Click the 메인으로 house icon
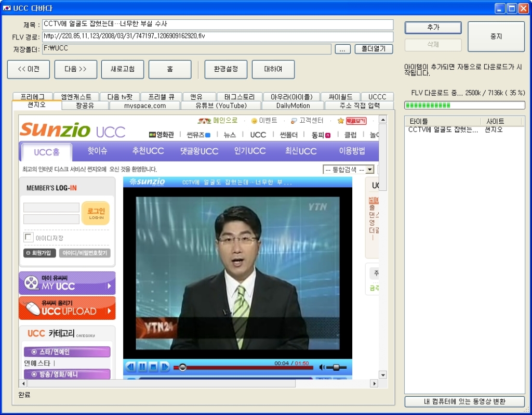 (204, 121)
